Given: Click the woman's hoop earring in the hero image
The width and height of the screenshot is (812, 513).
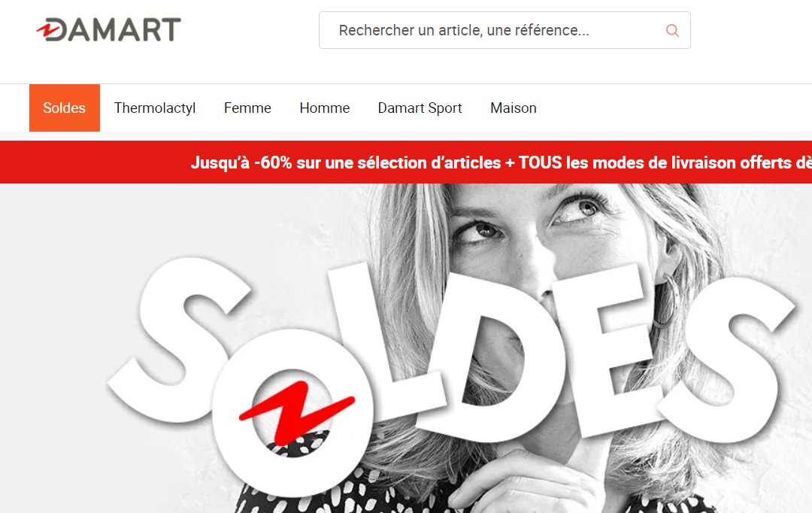Looking at the screenshot, I should tap(668, 301).
